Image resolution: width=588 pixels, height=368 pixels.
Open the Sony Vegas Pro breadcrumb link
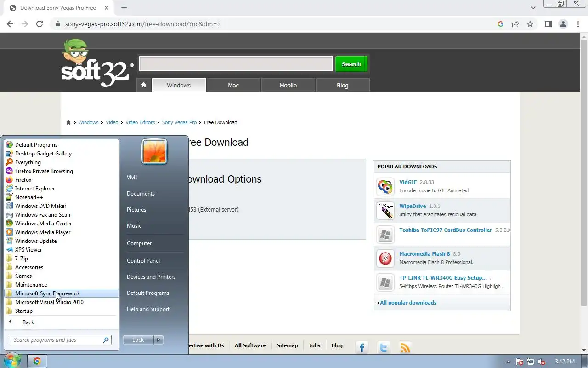[x=179, y=122]
